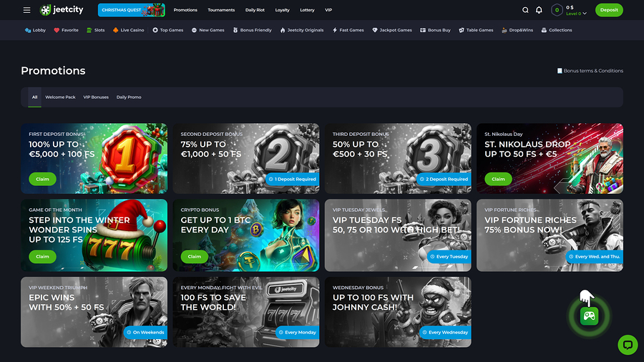Screen dimensions: 644x362
Task: Open VIP in top navigation
Action: pyautogui.click(x=328, y=10)
